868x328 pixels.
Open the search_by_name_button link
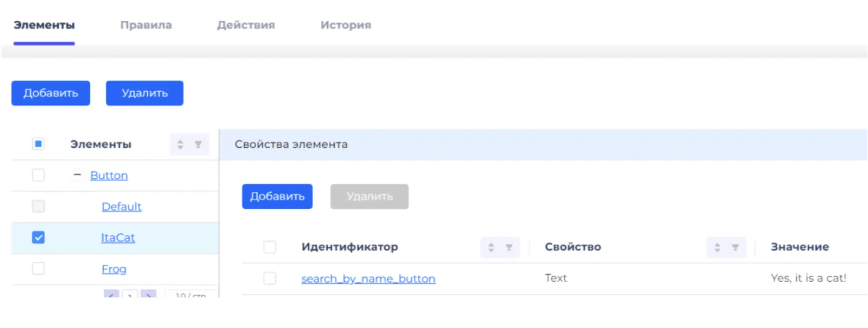click(x=368, y=279)
